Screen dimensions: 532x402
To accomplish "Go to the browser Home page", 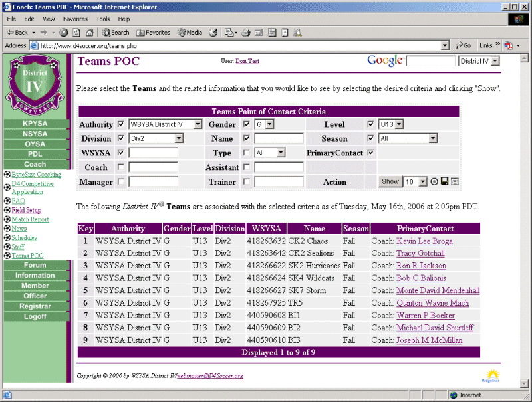I will (89, 32).
